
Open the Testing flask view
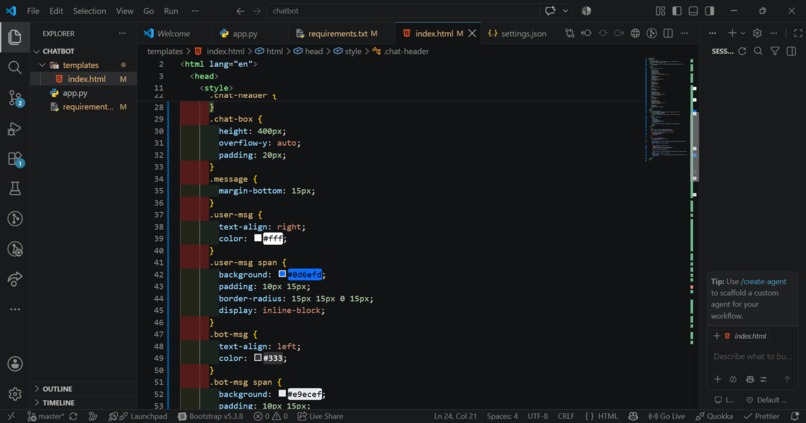pos(15,189)
